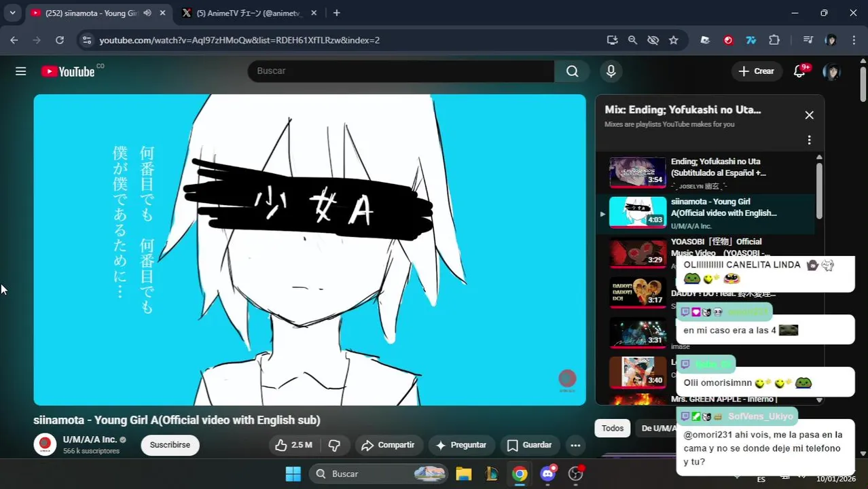Click the browser back arrow
This screenshot has height=489, width=868.
pyautogui.click(x=14, y=40)
